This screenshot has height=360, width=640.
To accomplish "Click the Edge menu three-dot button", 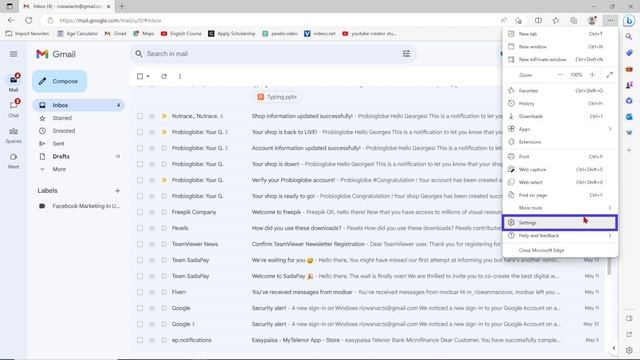I will click(610, 20).
